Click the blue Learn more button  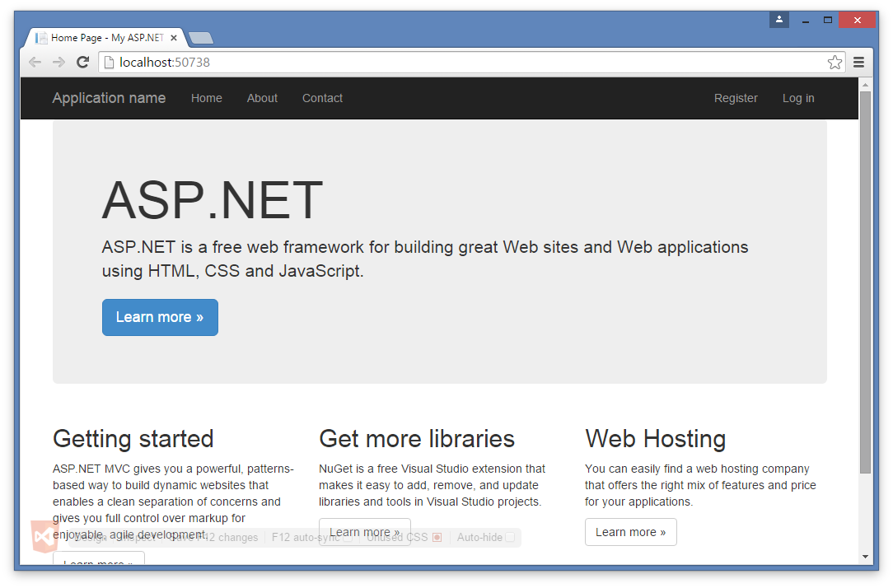pos(160,317)
